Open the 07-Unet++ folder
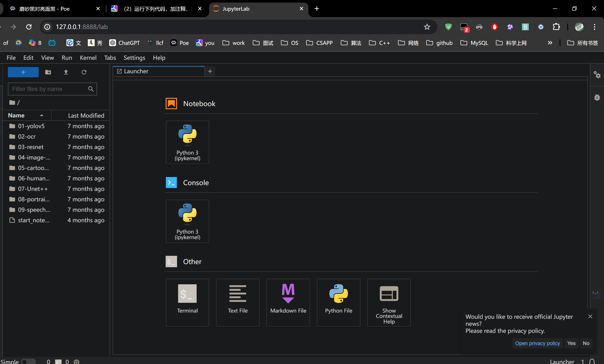Viewport: 604px width, 364px height. pos(56,189)
